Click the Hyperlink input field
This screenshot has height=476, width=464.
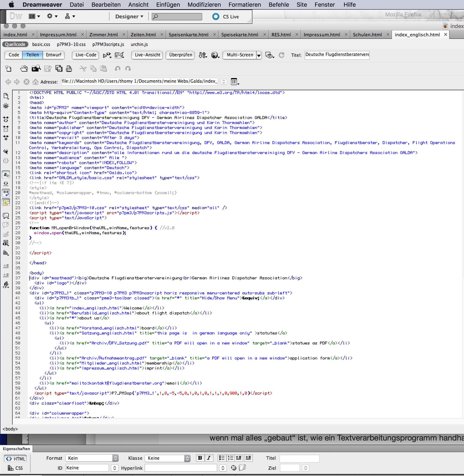pos(181,468)
